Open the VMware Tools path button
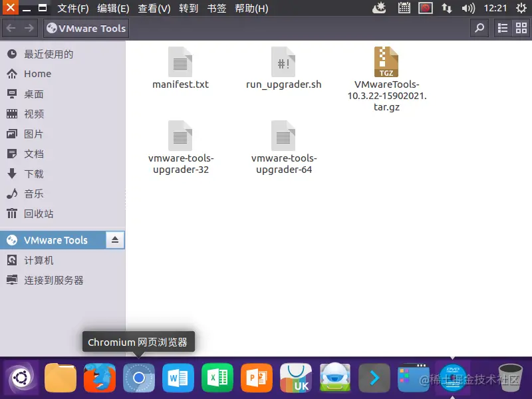 (x=86, y=28)
